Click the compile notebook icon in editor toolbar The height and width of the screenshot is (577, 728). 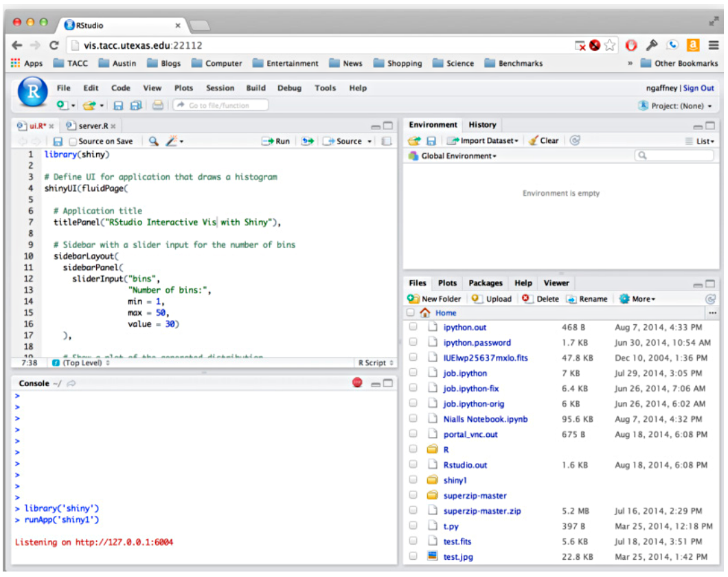[x=386, y=141]
